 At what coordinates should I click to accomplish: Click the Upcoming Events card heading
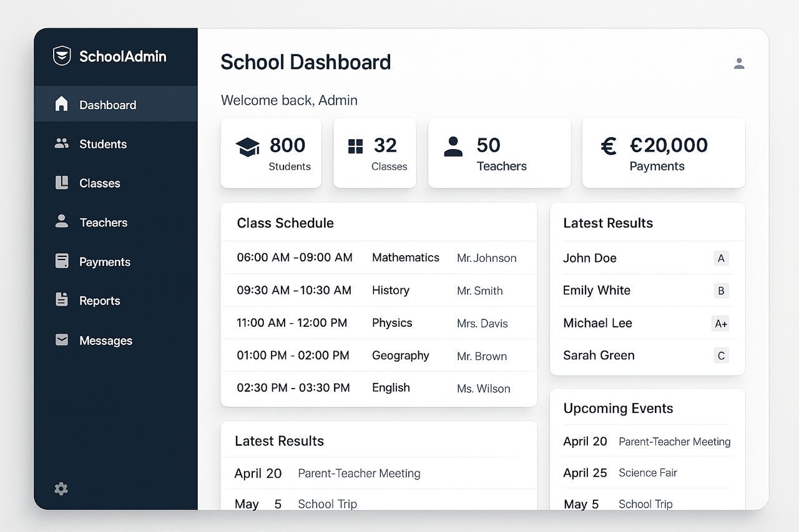pos(618,409)
